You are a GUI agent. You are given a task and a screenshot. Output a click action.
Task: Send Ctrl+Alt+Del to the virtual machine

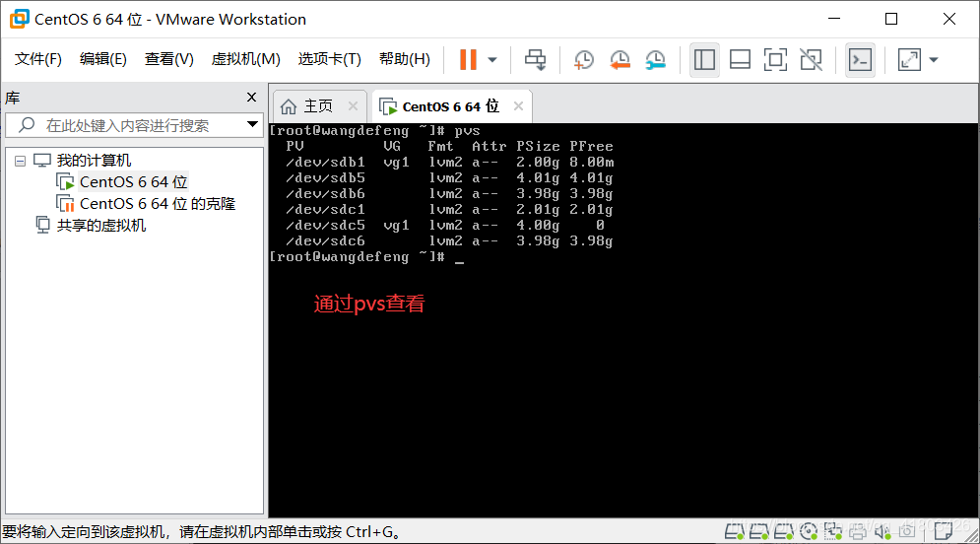[x=535, y=60]
